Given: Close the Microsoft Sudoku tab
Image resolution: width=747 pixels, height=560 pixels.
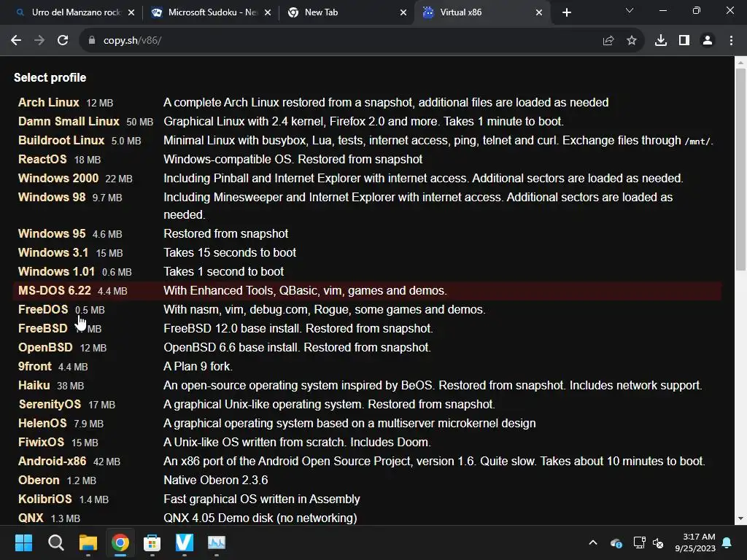Looking at the screenshot, I should pyautogui.click(x=268, y=13).
